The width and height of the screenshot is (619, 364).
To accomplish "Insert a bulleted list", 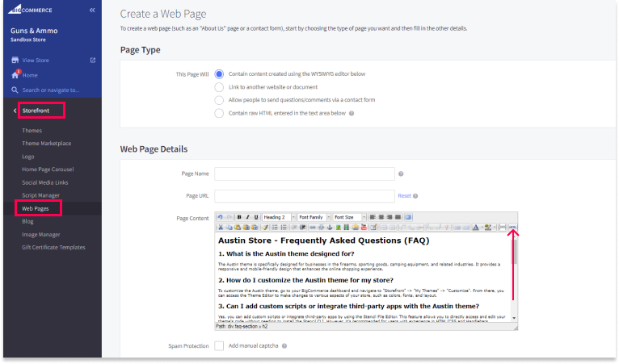I will click(275, 227).
